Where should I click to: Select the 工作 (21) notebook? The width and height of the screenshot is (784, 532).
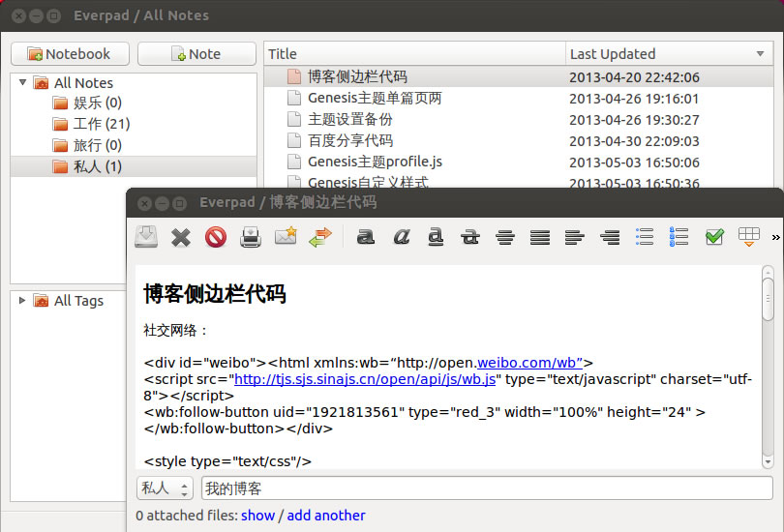point(101,124)
